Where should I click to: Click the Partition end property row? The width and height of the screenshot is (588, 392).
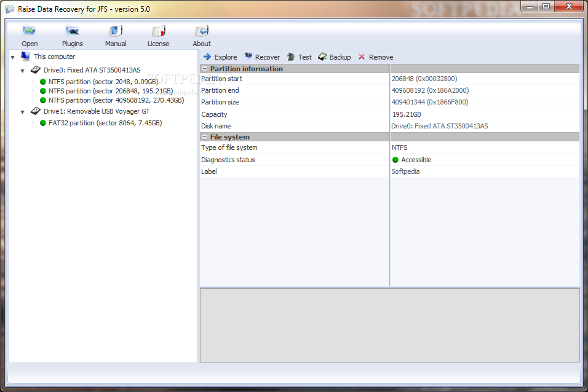389,90
